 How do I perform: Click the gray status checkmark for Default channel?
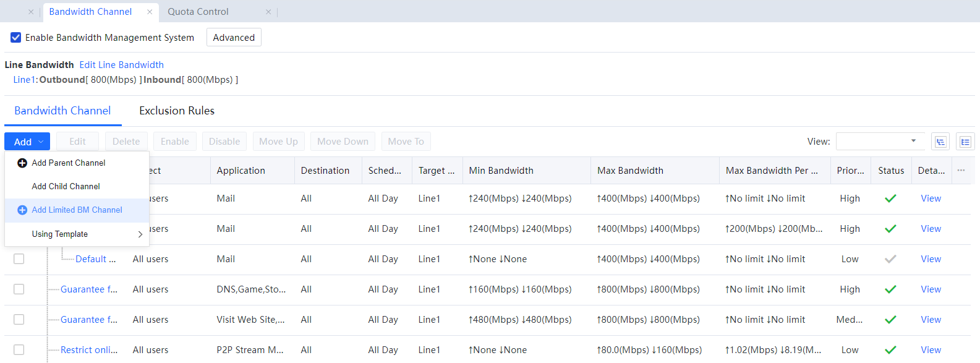[890, 259]
